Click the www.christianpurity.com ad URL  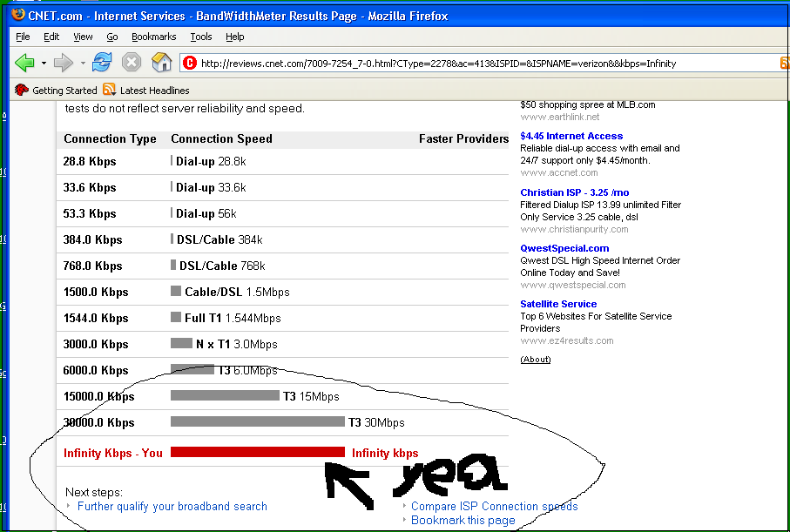(x=574, y=229)
